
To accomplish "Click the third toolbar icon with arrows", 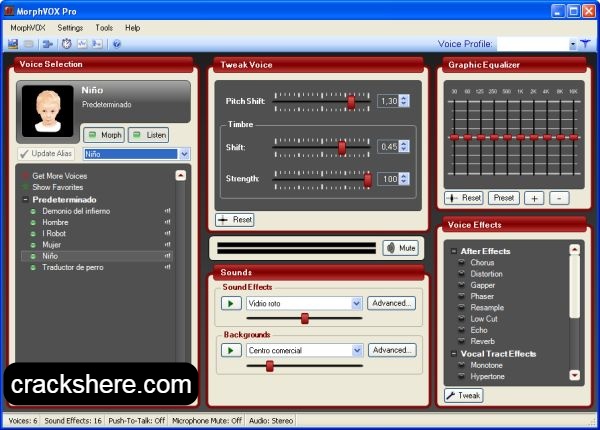I will pos(47,44).
